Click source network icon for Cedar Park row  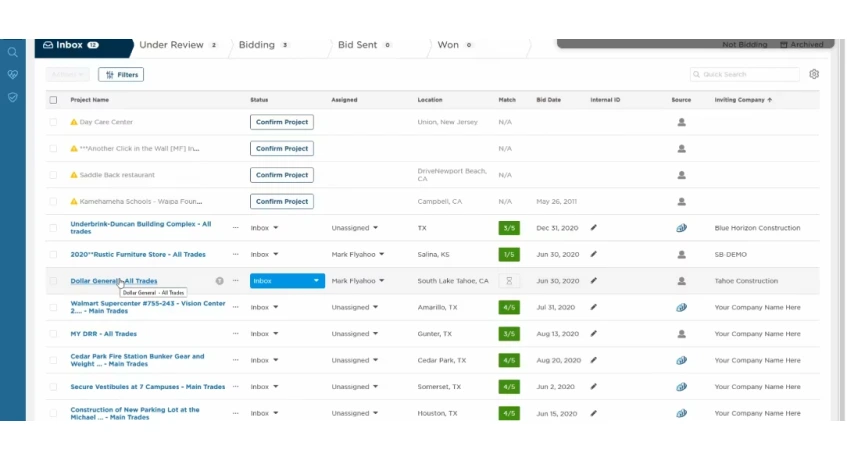(681, 360)
